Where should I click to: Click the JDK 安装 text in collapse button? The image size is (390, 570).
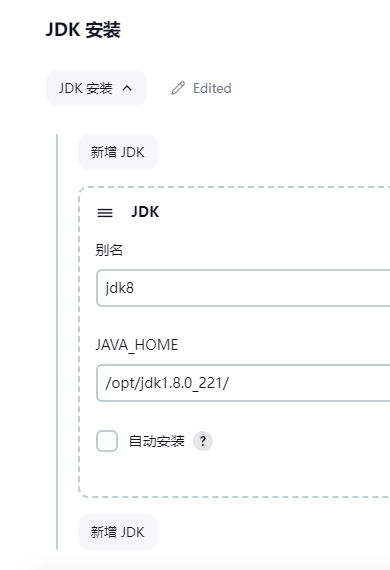(86, 88)
